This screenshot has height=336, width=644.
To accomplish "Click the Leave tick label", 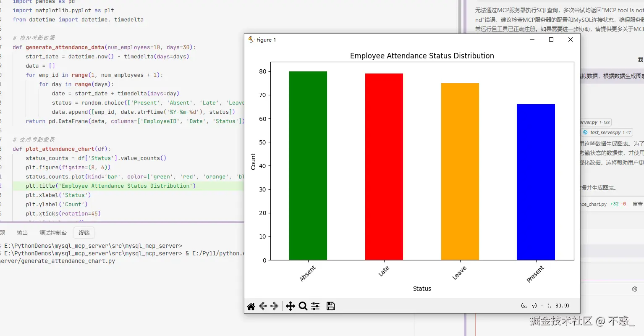I will (x=459, y=273).
